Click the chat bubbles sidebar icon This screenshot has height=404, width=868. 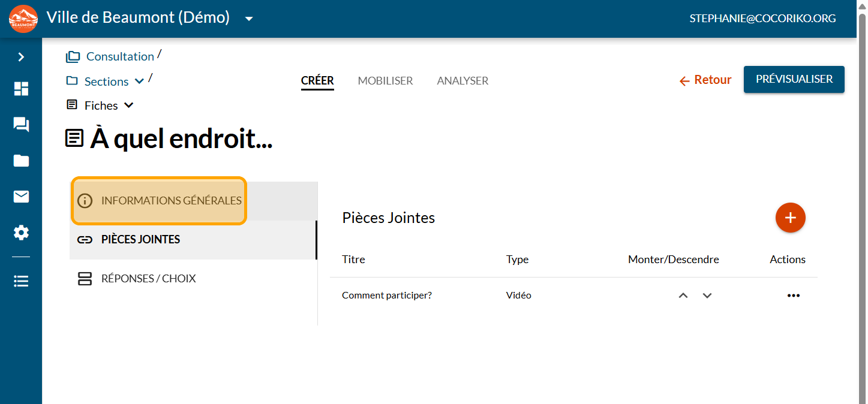click(21, 125)
